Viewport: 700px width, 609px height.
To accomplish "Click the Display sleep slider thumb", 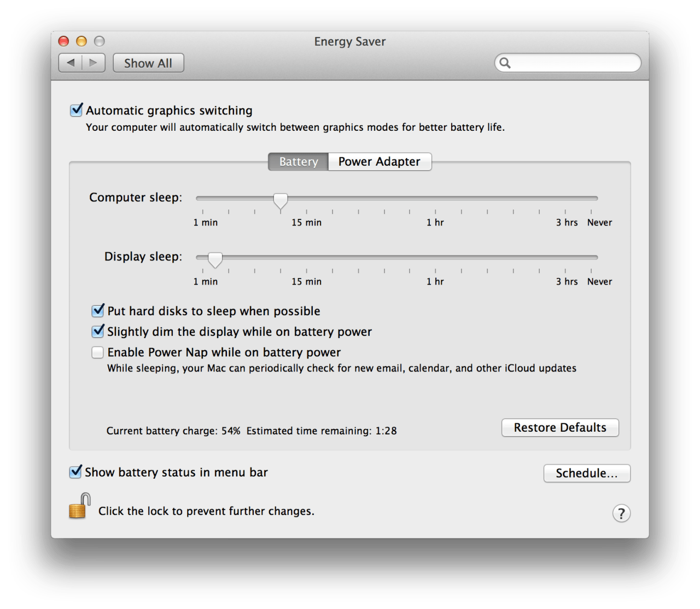I will (x=215, y=260).
